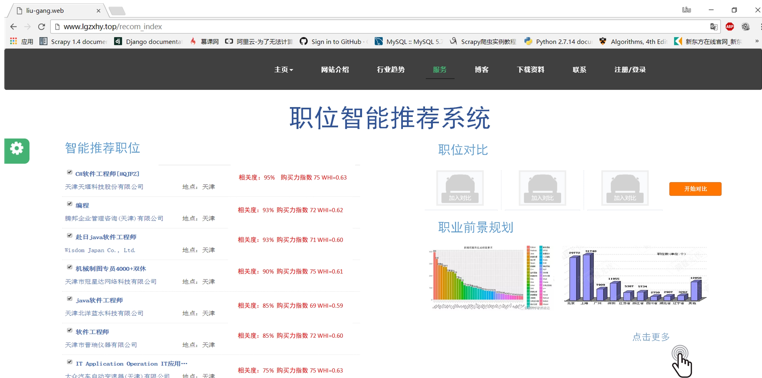
Task: Expand the 主页 dropdown menu
Action: [283, 69]
